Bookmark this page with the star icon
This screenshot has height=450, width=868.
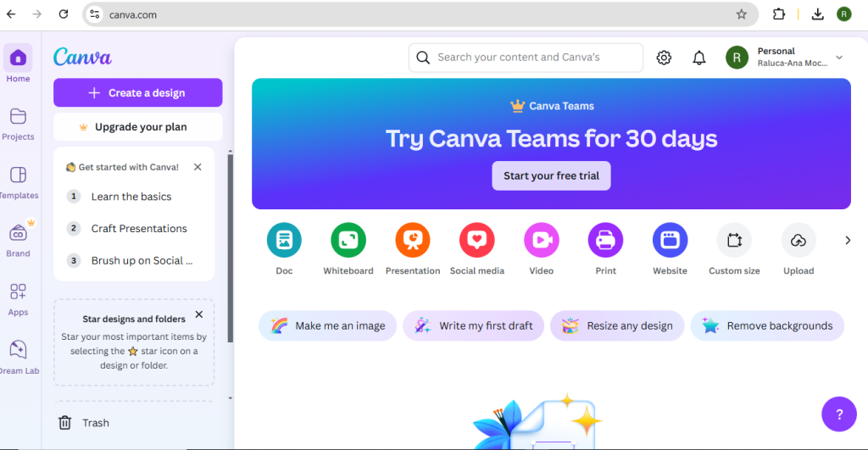coord(741,14)
